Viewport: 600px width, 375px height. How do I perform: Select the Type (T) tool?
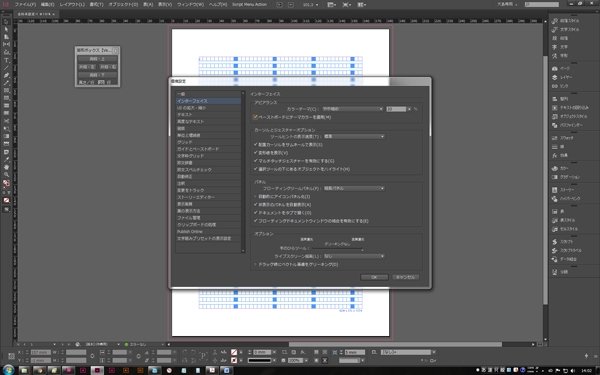point(6,60)
